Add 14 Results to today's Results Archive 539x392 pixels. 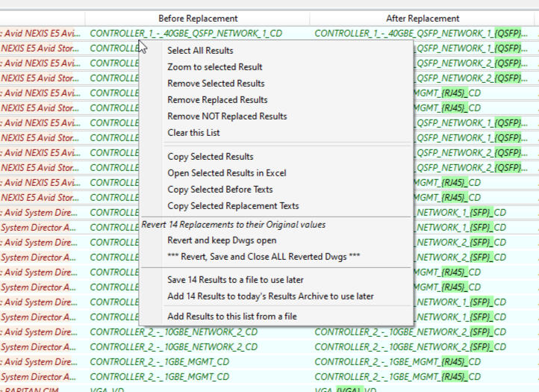(x=270, y=296)
